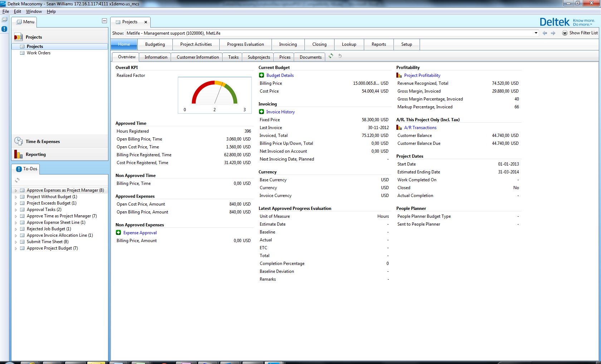The image size is (601, 364).
Task: Click the refresh icon beside Documents tab
Action: click(x=331, y=56)
